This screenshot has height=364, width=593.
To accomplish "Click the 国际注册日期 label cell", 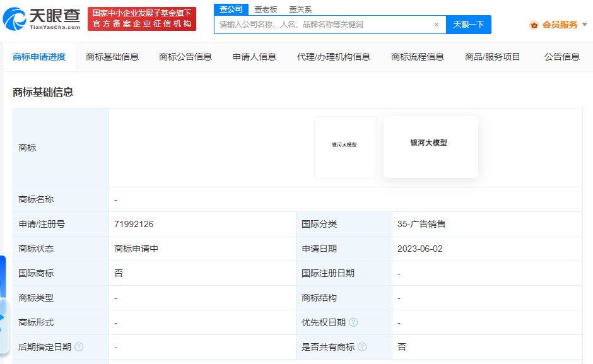I will 344,274.
